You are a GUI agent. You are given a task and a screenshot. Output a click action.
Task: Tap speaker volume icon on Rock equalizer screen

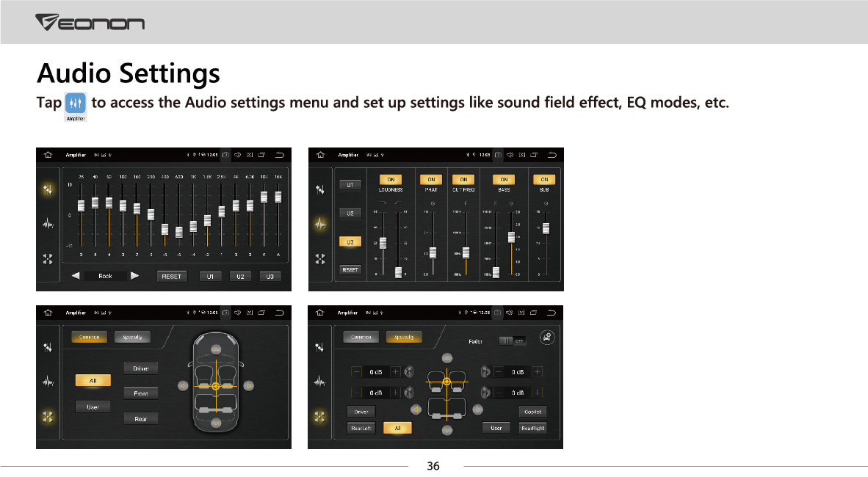(237, 155)
